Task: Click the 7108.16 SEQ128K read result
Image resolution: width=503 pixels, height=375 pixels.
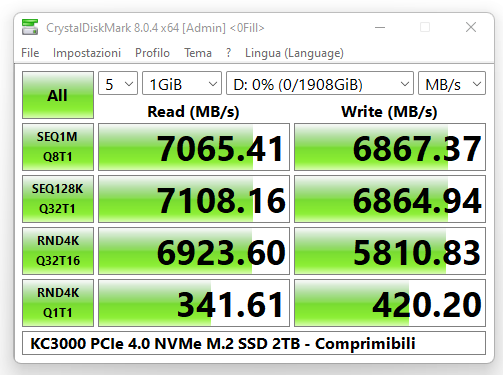Action: pyautogui.click(x=194, y=199)
